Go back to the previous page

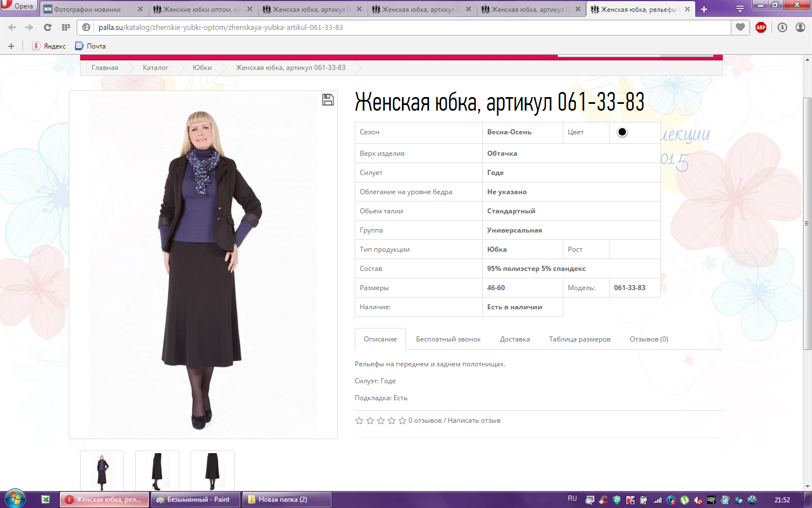12,27
